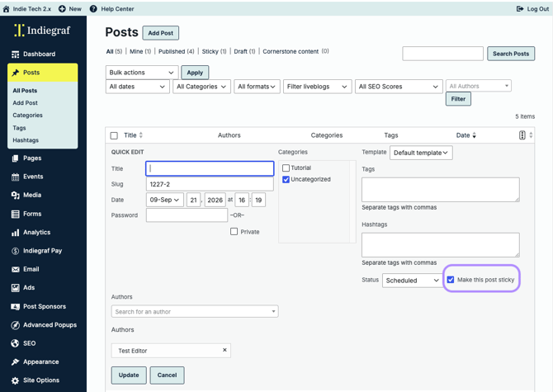The image size is (553, 392).
Task: Click the SEO globe icon
Action: (x=15, y=343)
